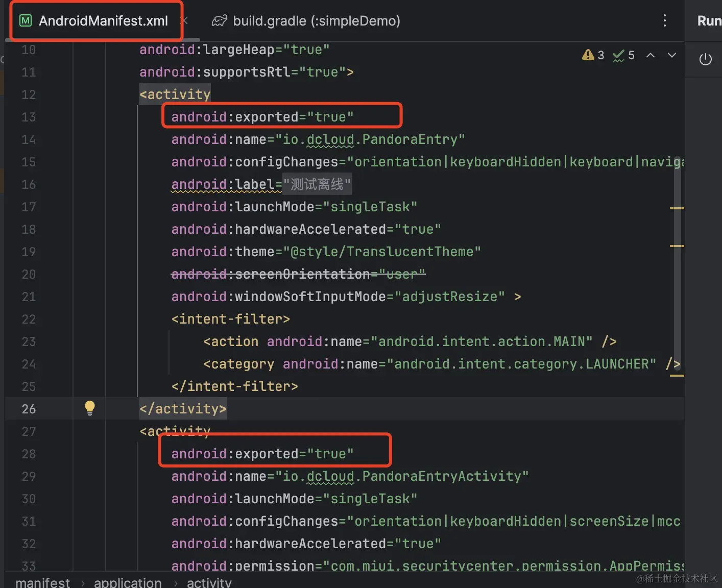Click android:name="io.dcloud.PandoraEntryActivity" line
722x588 pixels.
(350, 476)
